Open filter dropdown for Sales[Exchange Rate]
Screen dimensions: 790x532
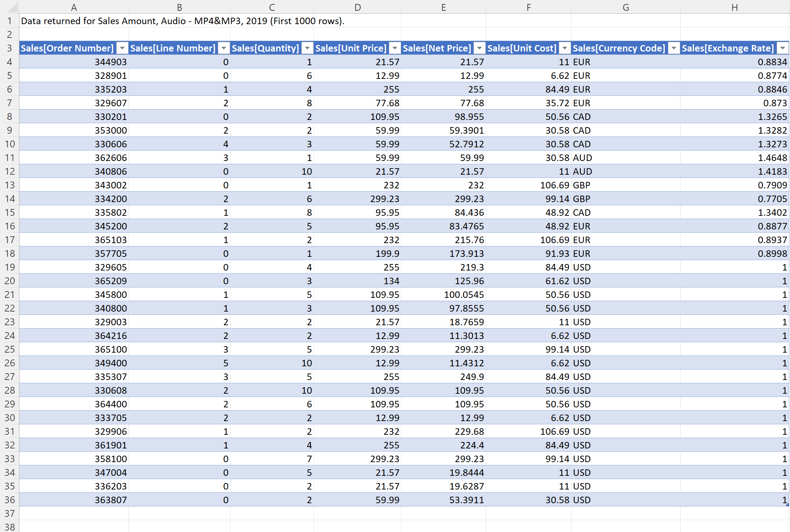[782, 48]
